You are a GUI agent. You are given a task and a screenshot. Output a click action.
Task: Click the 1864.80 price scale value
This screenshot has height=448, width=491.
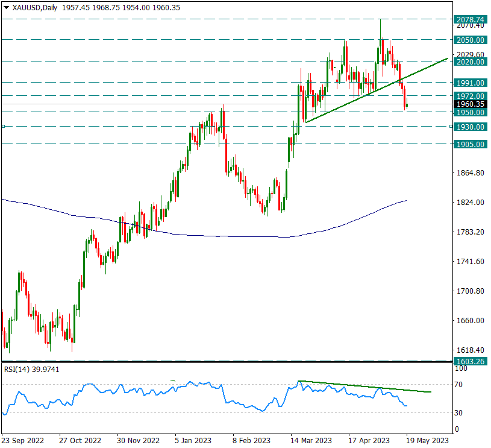coord(471,173)
